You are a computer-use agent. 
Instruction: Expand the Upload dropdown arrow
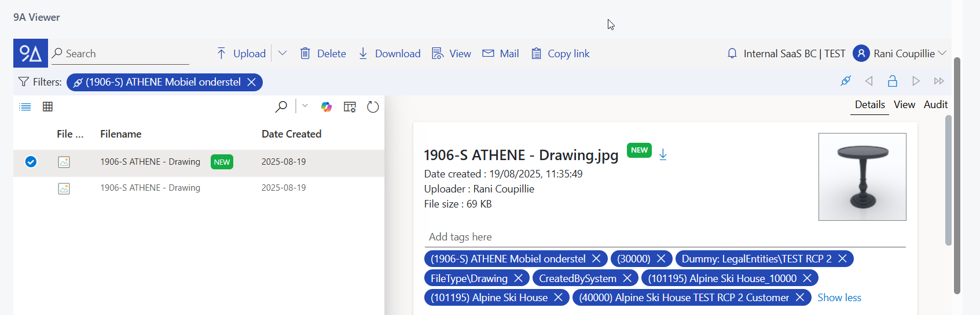click(x=282, y=53)
